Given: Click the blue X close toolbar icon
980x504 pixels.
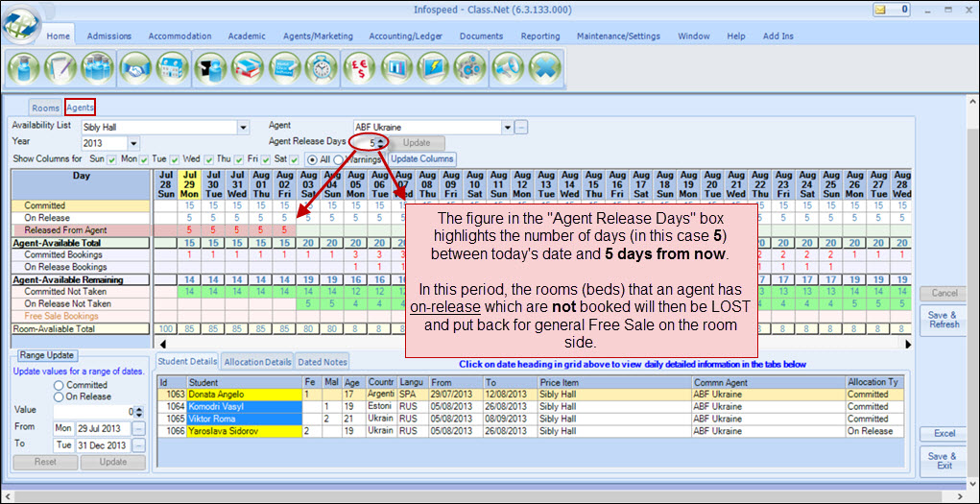Looking at the screenshot, I should (545, 70).
